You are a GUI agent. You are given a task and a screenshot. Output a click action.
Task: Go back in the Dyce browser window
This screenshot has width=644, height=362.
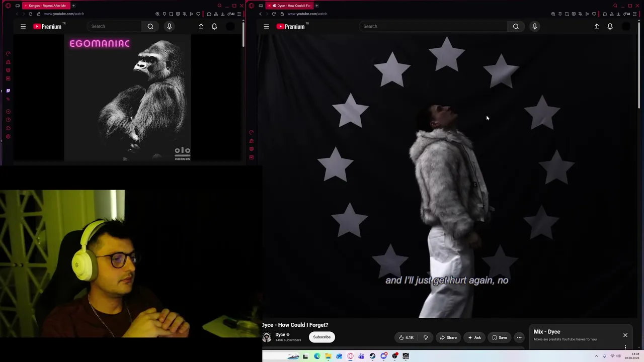tap(260, 14)
